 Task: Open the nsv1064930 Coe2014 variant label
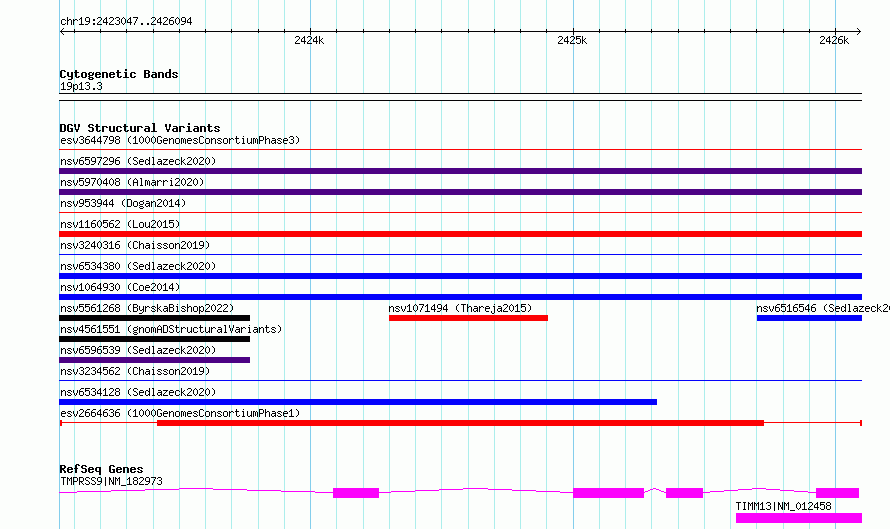pos(120,287)
